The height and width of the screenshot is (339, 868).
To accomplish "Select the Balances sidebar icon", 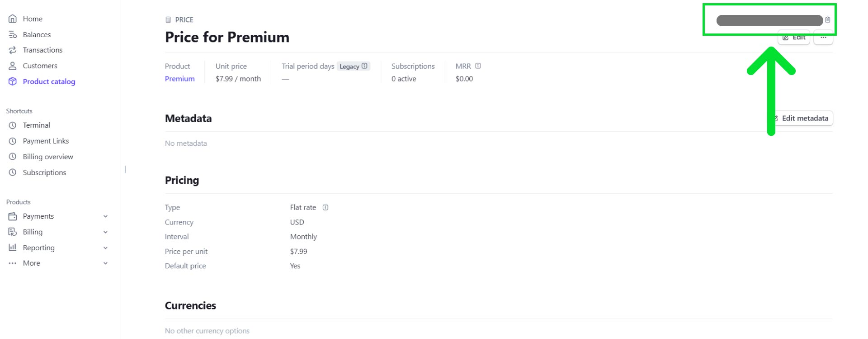I will point(12,34).
